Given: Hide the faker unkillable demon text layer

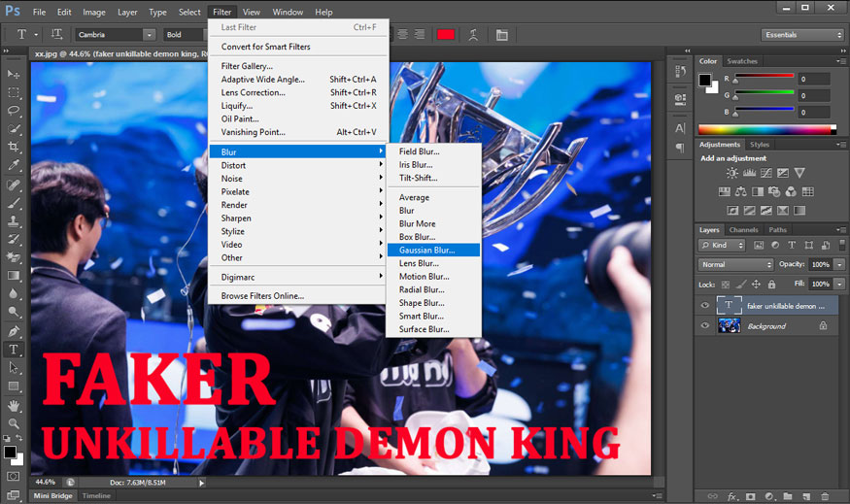Looking at the screenshot, I should [704, 305].
